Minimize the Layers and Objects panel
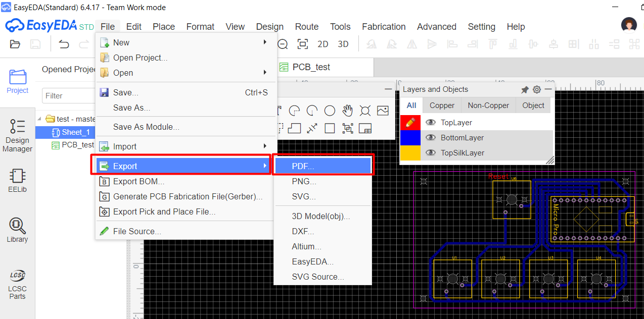Screen dimensions: 644x319 click(x=548, y=90)
